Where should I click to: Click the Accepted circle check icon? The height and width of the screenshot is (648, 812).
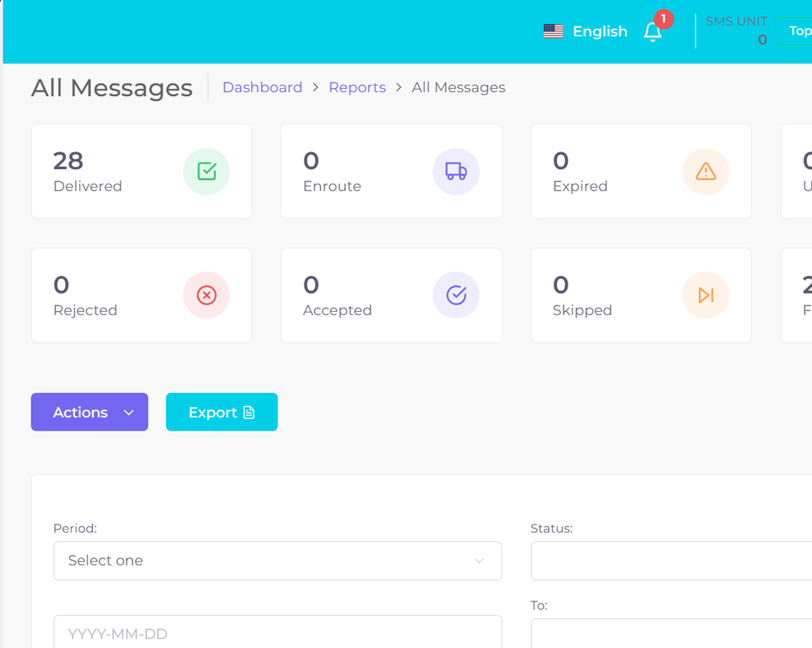point(456,295)
